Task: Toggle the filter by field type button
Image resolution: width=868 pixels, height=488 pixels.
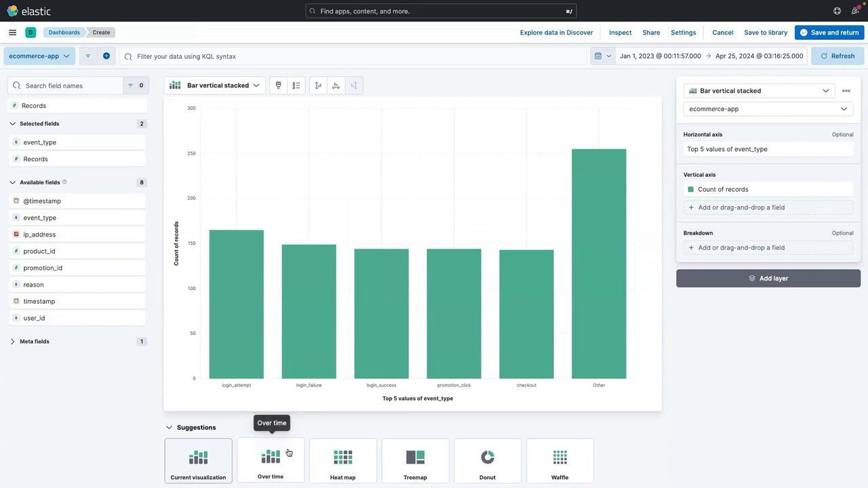Action: click(x=135, y=85)
